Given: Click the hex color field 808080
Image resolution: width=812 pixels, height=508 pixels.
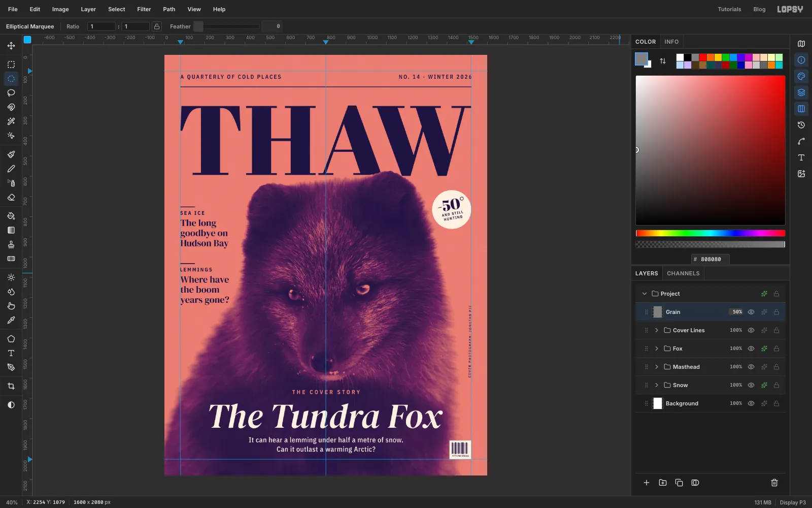Looking at the screenshot, I should coord(710,259).
